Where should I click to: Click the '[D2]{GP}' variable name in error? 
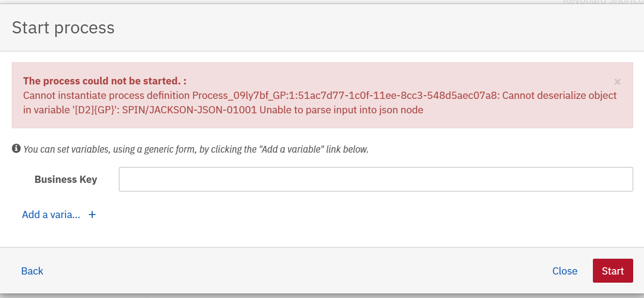(93, 110)
